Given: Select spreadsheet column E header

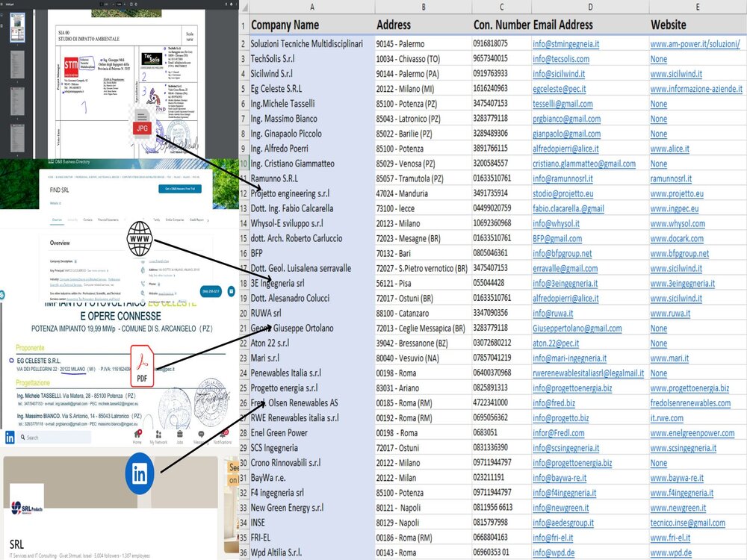Looking at the screenshot, I should [x=698, y=7].
